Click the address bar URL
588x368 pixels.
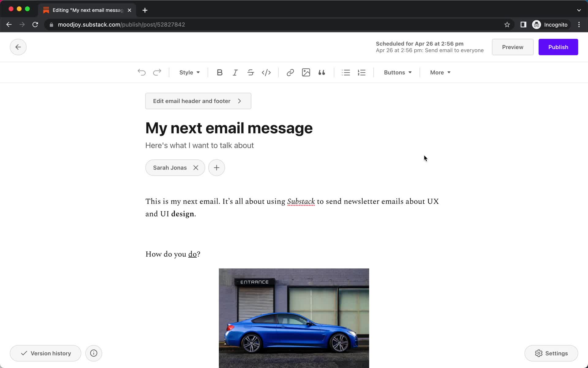(122, 25)
